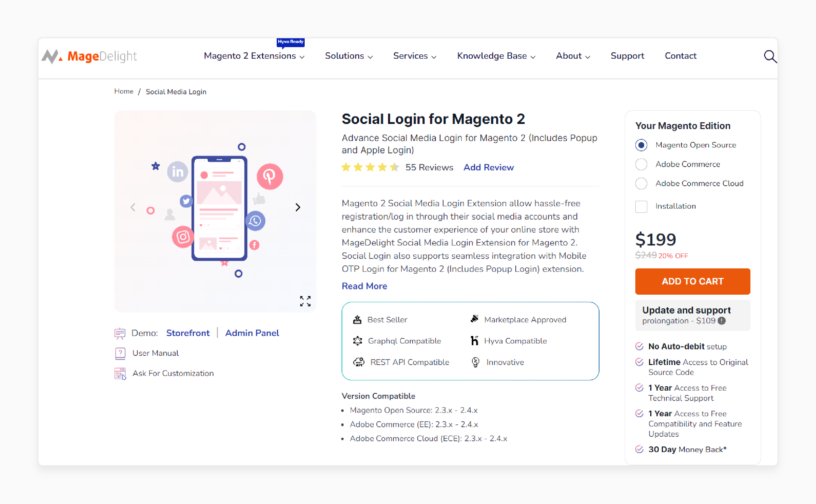The height and width of the screenshot is (504, 816).
Task: Click the star rating icons
Action: point(370,167)
